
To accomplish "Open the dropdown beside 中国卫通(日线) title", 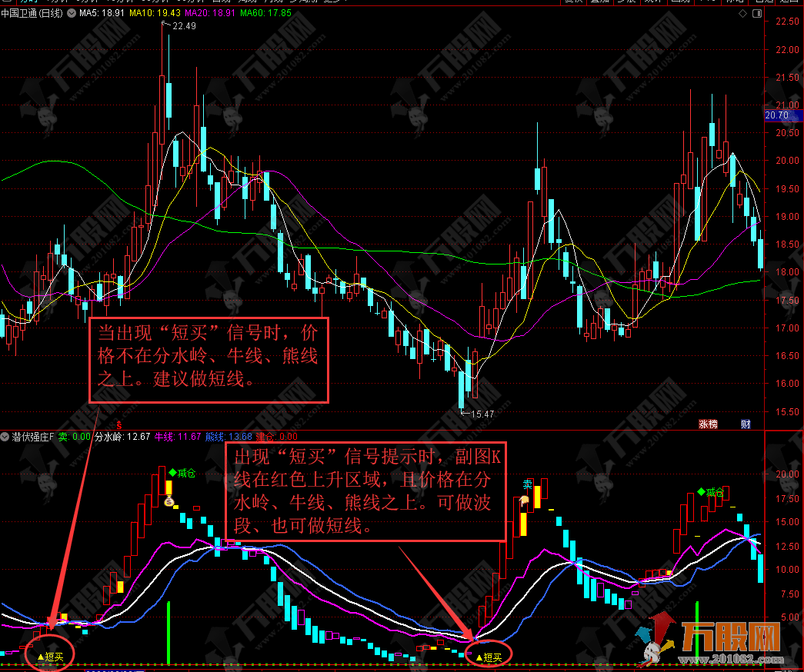I will [72, 13].
